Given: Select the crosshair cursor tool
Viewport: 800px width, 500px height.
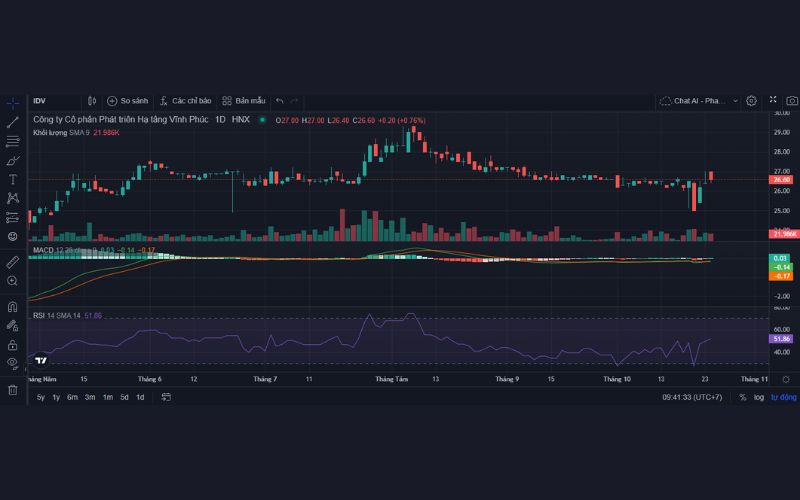Looking at the screenshot, I should pos(13,103).
